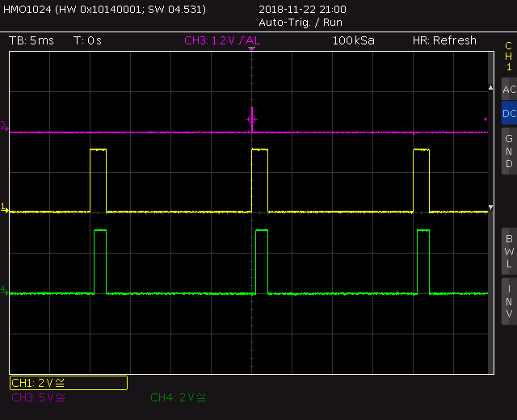Enable AC coupling for channel 1
This screenshot has height=420, width=517.
point(509,90)
